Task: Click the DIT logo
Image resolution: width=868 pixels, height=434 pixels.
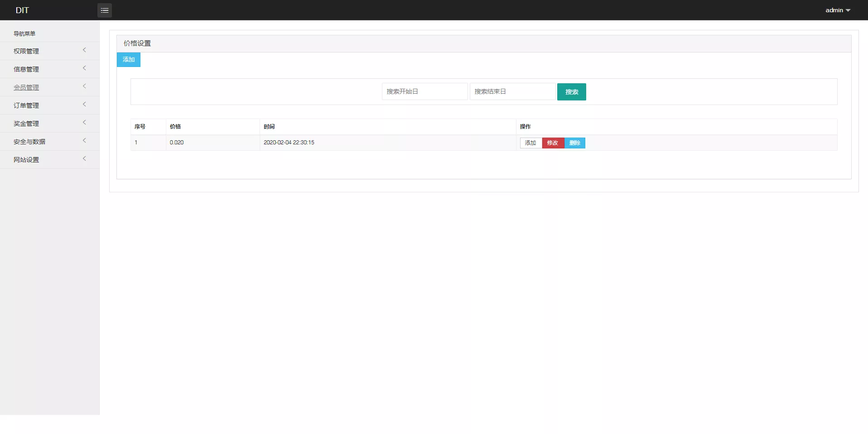Action: [23, 10]
